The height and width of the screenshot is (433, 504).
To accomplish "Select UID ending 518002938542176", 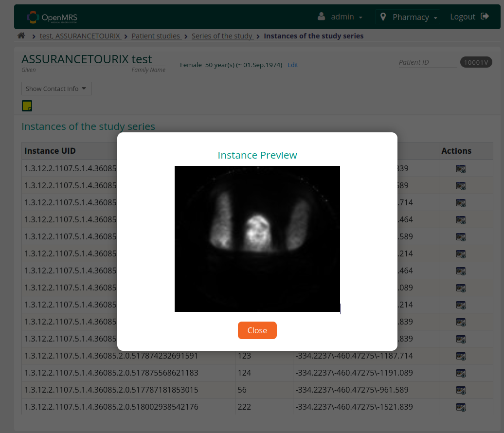I will [111, 407].
